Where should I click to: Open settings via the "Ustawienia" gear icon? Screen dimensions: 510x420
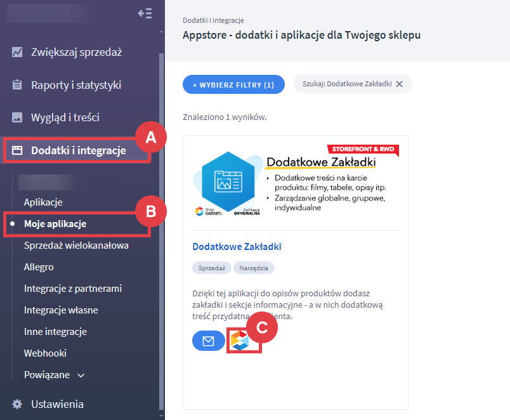pyautogui.click(x=16, y=404)
